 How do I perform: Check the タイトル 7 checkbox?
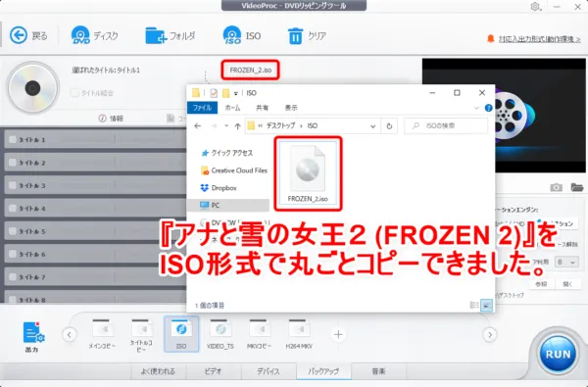pos(13,276)
